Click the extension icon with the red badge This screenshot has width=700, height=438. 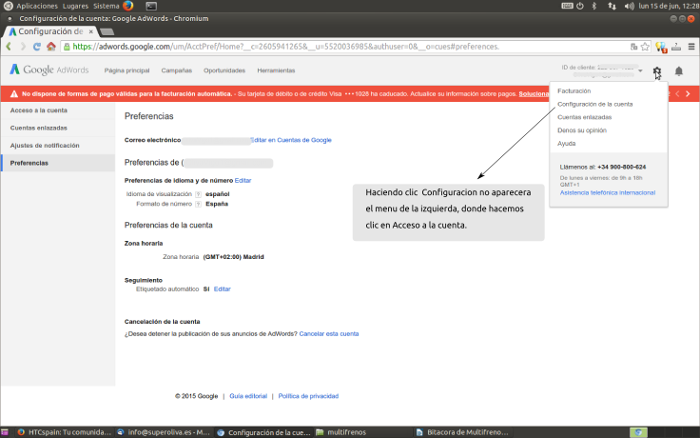pyautogui.click(x=661, y=47)
